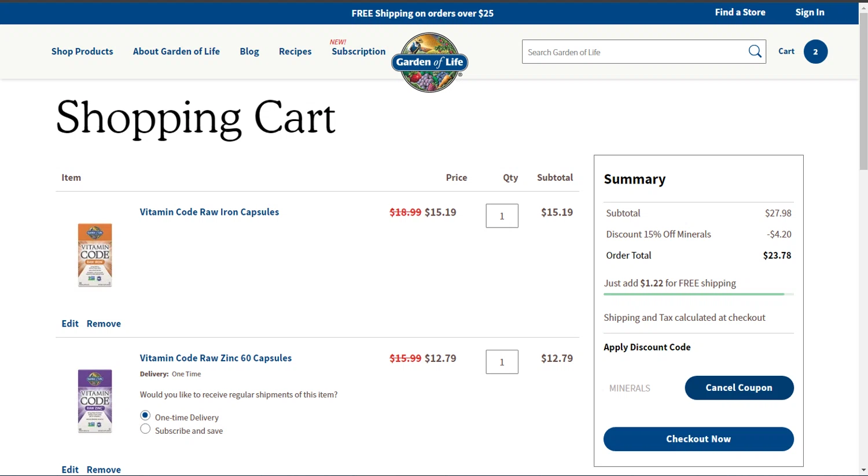The height and width of the screenshot is (476, 868).
Task: Click the Raw Iron quantity field
Action: [502, 216]
